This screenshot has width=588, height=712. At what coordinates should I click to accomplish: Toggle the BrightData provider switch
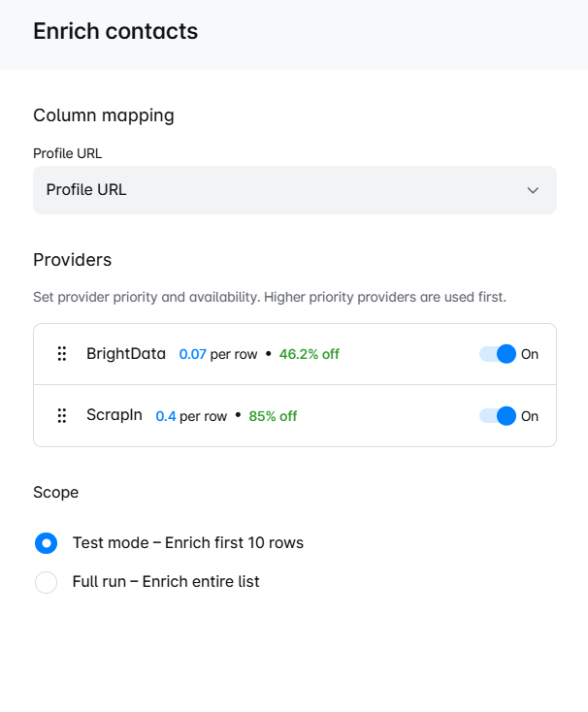(498, 354)
